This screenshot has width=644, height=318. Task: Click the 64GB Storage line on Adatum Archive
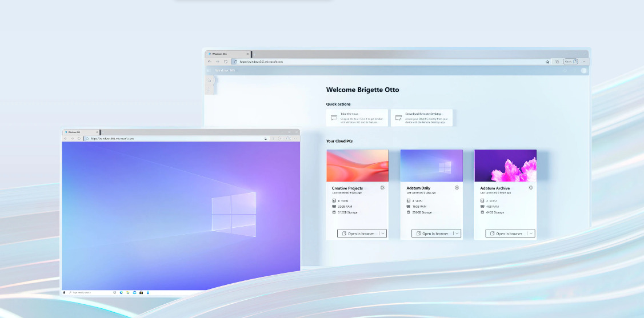(492, 212)
